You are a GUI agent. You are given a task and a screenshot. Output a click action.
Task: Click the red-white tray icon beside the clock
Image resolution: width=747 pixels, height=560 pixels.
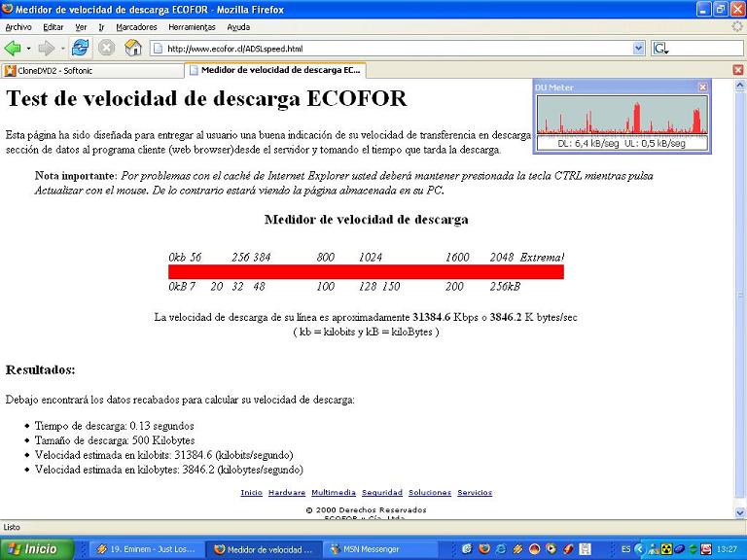(706, 549)
